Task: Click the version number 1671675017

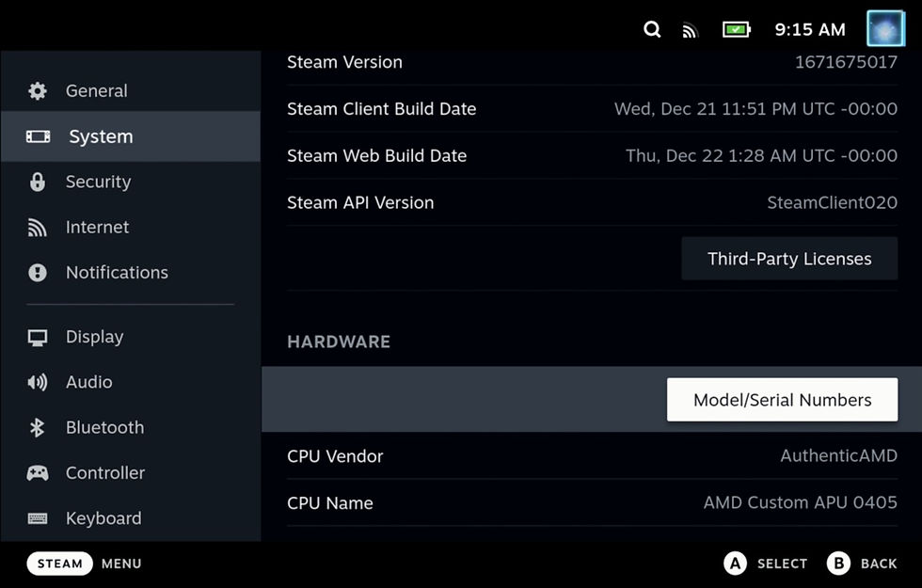Action: (846, 62)
